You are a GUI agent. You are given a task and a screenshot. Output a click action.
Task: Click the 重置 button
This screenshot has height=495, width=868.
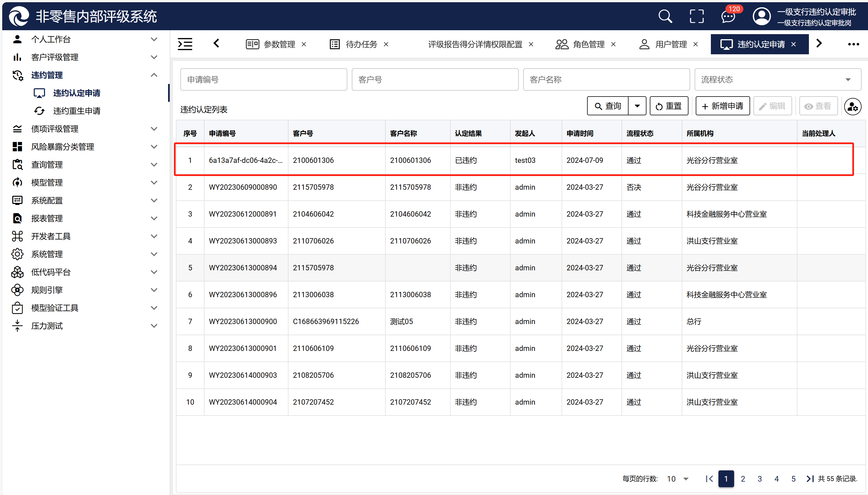[669, 106]
